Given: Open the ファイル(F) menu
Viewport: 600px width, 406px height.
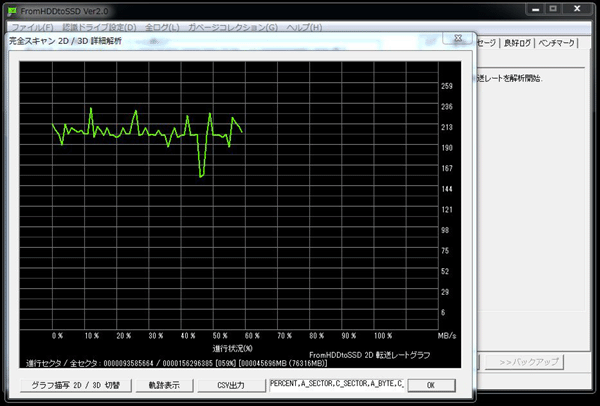Looking at the screenshot, I should (x=32, y=28).
